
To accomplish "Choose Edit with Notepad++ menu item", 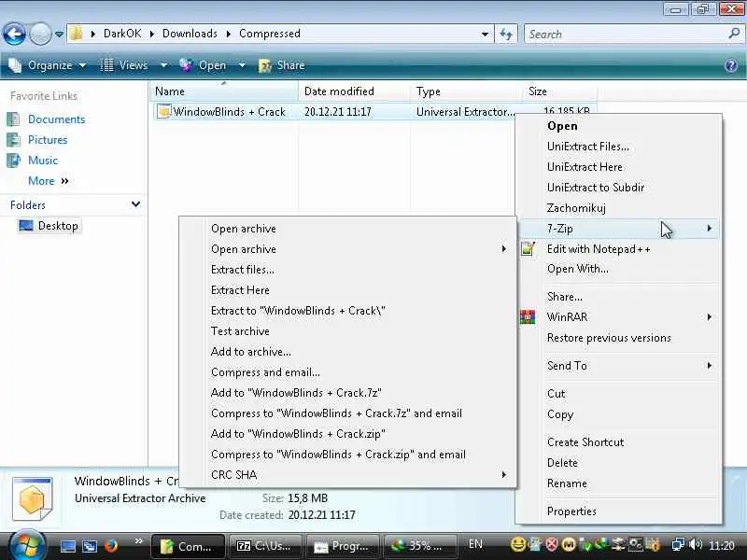I will tap(618, 248).
